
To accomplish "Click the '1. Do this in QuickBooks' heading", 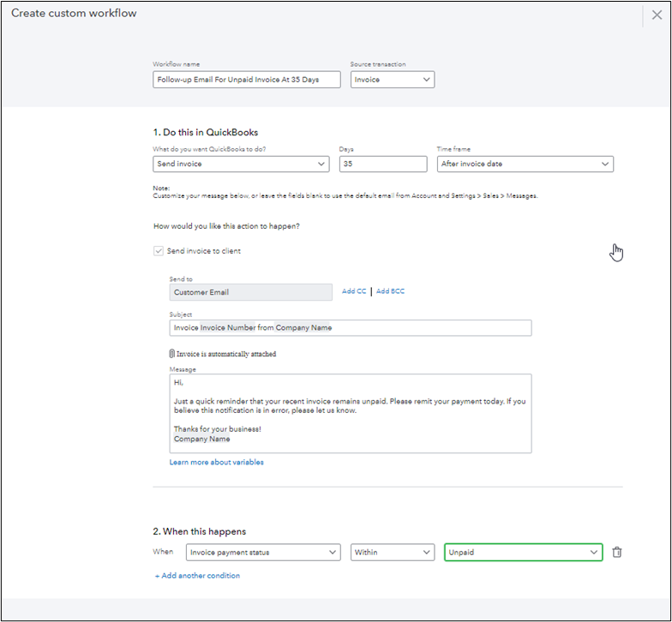I will click(206, 132).
